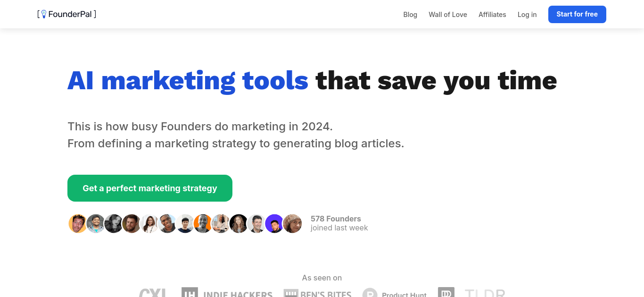
Task: Open the Blog page
Action: click(x=410, y=15)
